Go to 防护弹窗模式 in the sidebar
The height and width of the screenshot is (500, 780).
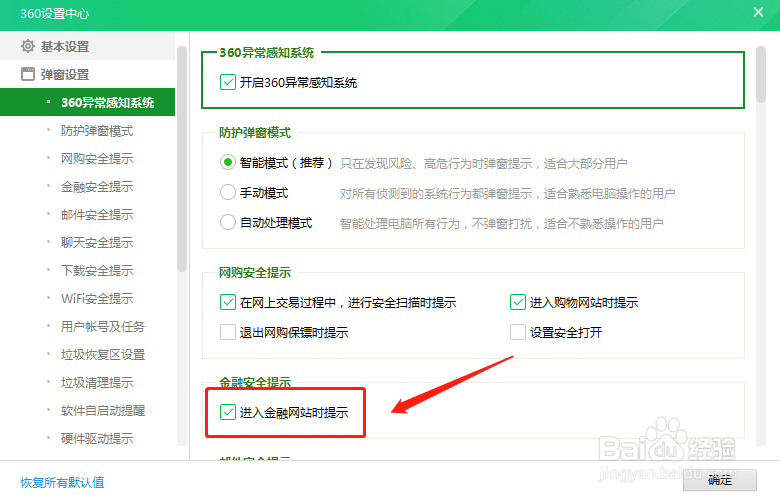click(x=97, y=131)
